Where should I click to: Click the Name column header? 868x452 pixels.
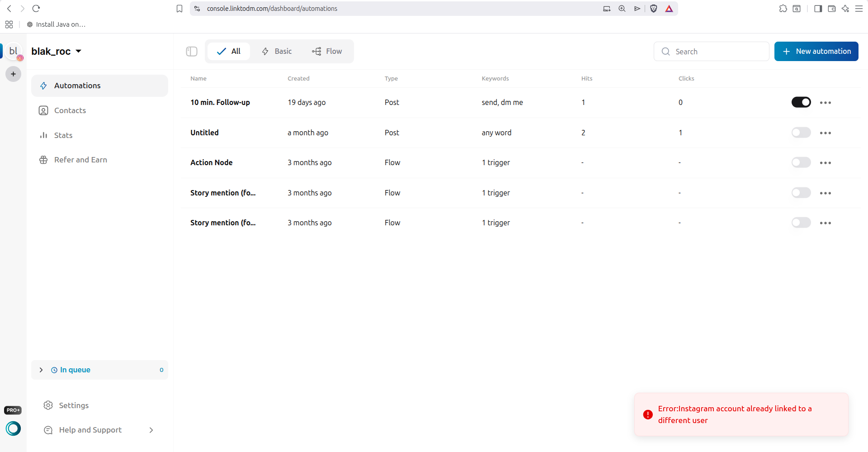pyautogui.click(x=198, y=78)
